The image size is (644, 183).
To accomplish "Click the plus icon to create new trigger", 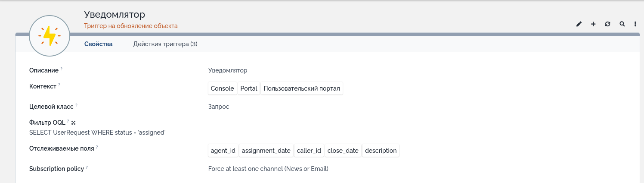I will coord(593,24).
